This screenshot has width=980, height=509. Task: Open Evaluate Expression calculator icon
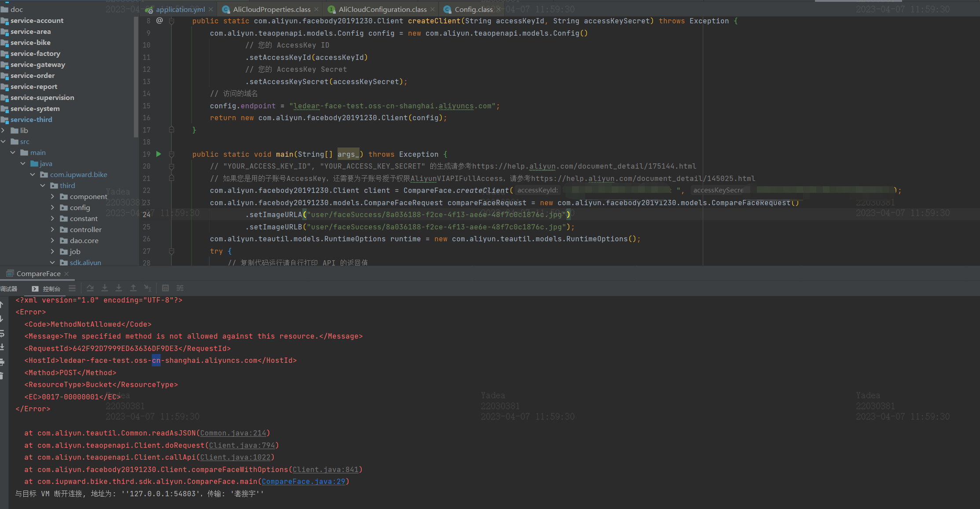pyautogui.click(x=165, y=288)
